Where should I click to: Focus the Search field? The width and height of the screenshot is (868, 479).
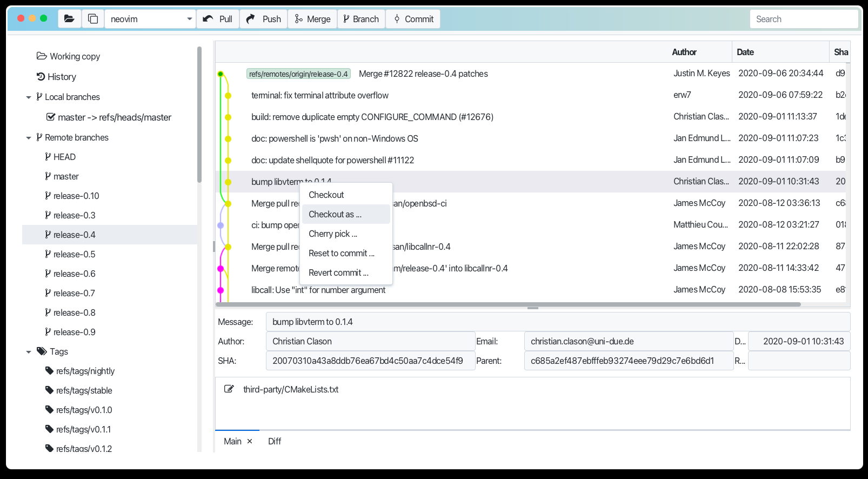(804, 19)
